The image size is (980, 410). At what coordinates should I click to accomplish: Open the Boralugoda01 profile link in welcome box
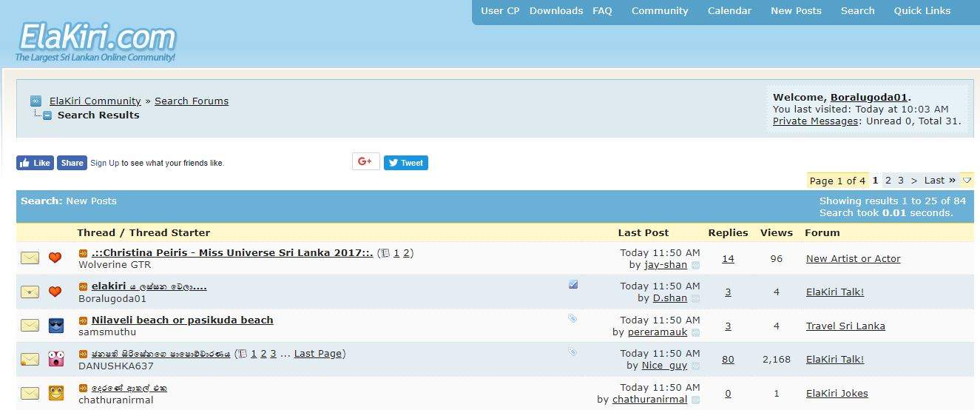(869, 97)
